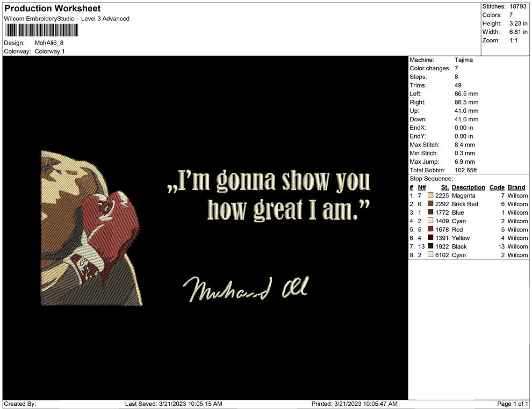Click the Machine value 'Tajima'

tap(463, 60)
